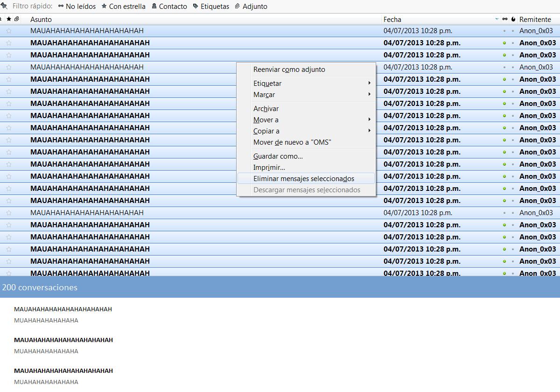Viewport: 560px width, 392px height.
Task: Filter by Etiquetas in quick filter bar
Action: 211,7
